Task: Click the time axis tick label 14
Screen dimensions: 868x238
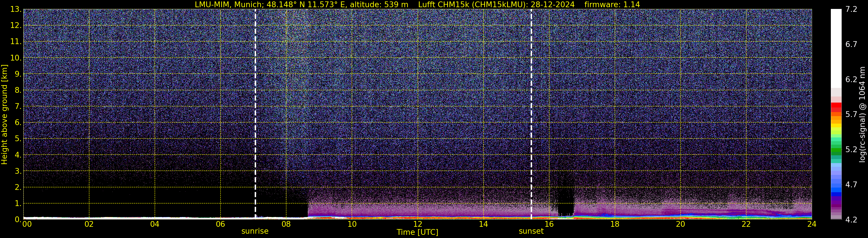Action: [x=483, y=224]
